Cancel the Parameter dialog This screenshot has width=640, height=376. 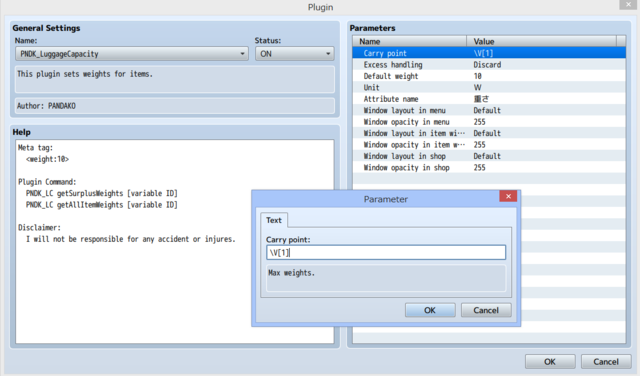(486, 310)
